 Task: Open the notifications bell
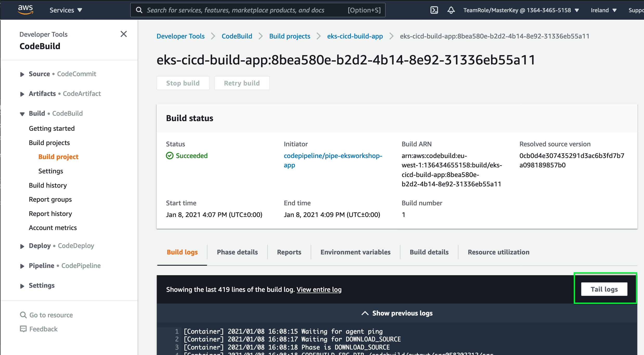coord(451,10)
